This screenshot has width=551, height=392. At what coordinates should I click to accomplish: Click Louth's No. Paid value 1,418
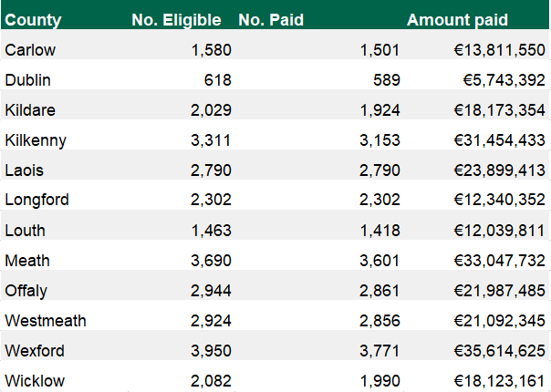click(379, 230)
